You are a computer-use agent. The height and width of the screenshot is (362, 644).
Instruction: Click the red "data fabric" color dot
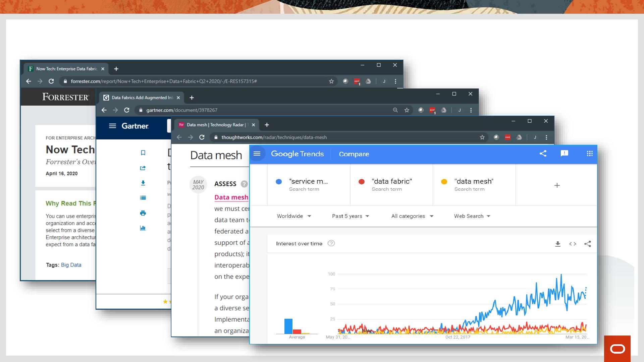point(362,182)
